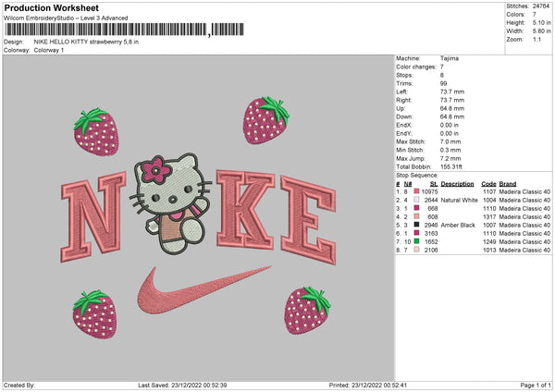Select the swatch in the 2106 stitches row

point(416,250)
